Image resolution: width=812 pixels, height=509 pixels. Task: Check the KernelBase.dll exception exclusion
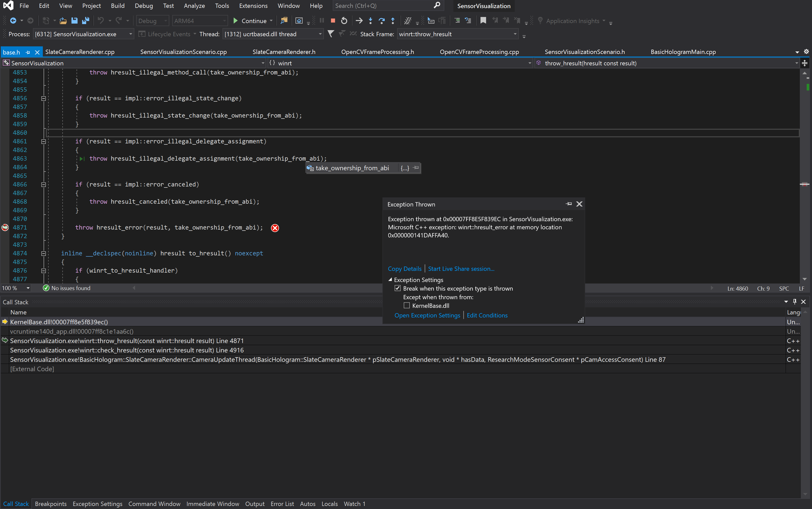pyautogui.click(x=407, y=305)
